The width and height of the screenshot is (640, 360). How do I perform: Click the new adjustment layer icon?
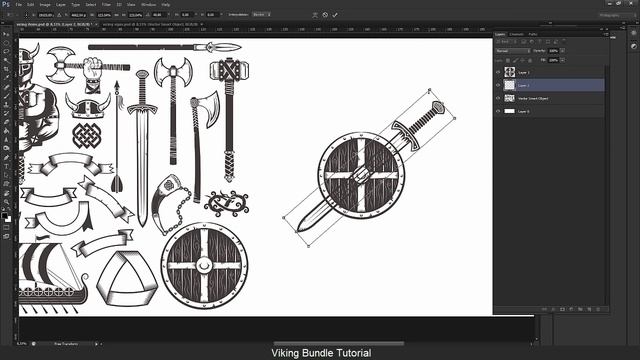point(571,309)
